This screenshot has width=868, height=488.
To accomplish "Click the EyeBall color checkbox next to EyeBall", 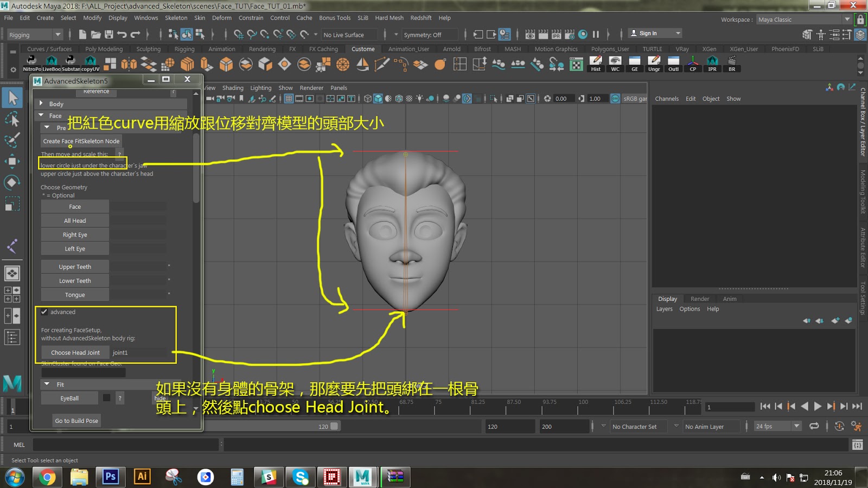I will [x=106, y=397].
